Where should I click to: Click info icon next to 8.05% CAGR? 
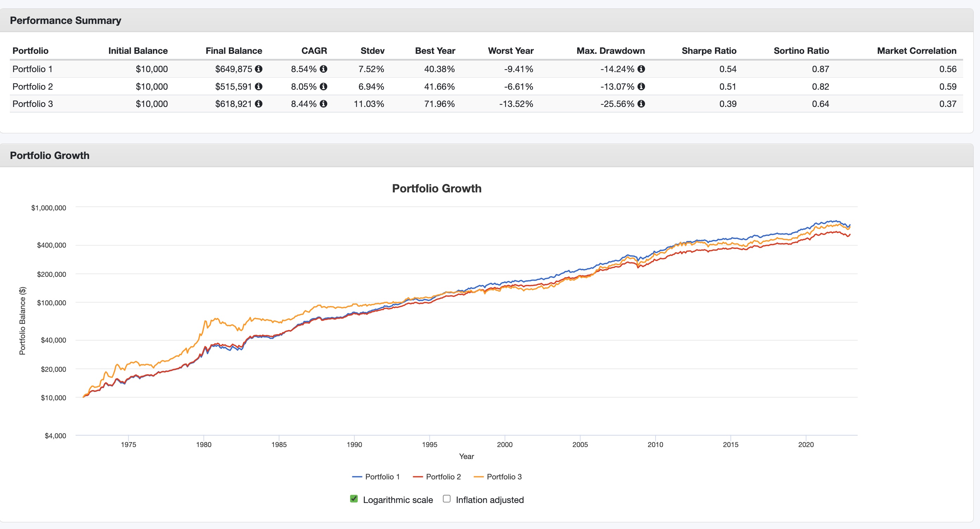click(323, 87)
